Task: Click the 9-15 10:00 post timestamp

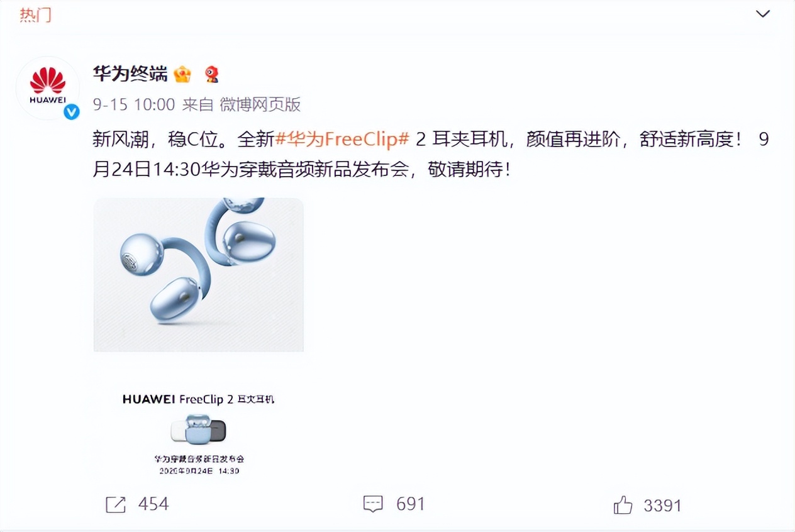Action: tap(134, 104)
